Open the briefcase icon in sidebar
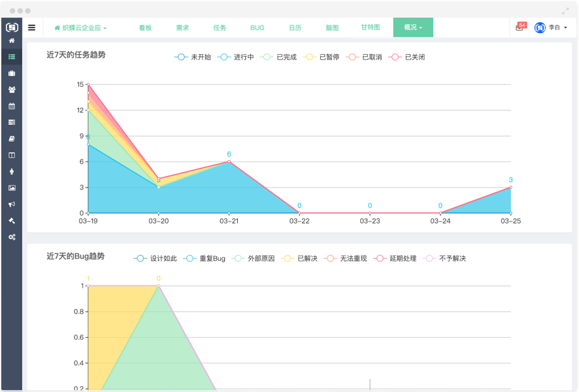 click(11, 73)
